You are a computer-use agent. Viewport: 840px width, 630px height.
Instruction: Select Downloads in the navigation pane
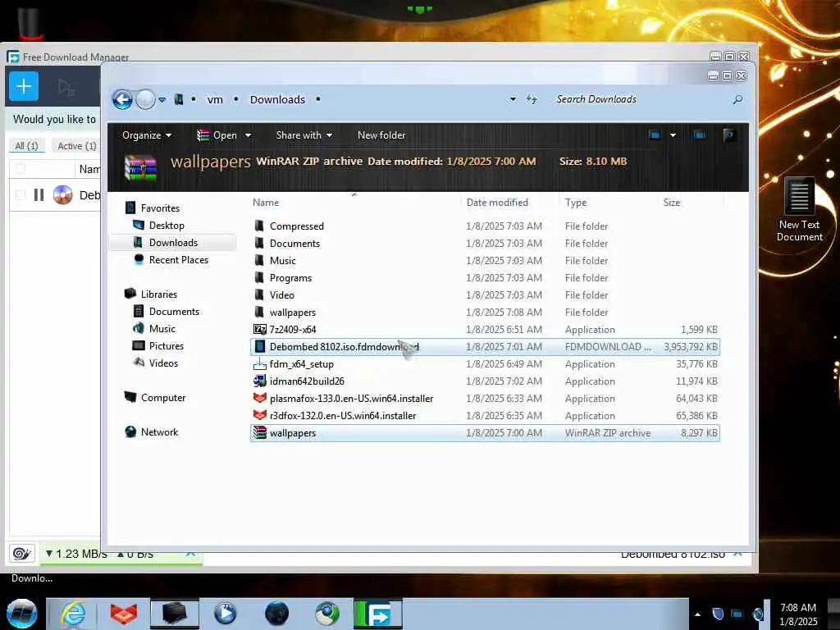(173, 243)
